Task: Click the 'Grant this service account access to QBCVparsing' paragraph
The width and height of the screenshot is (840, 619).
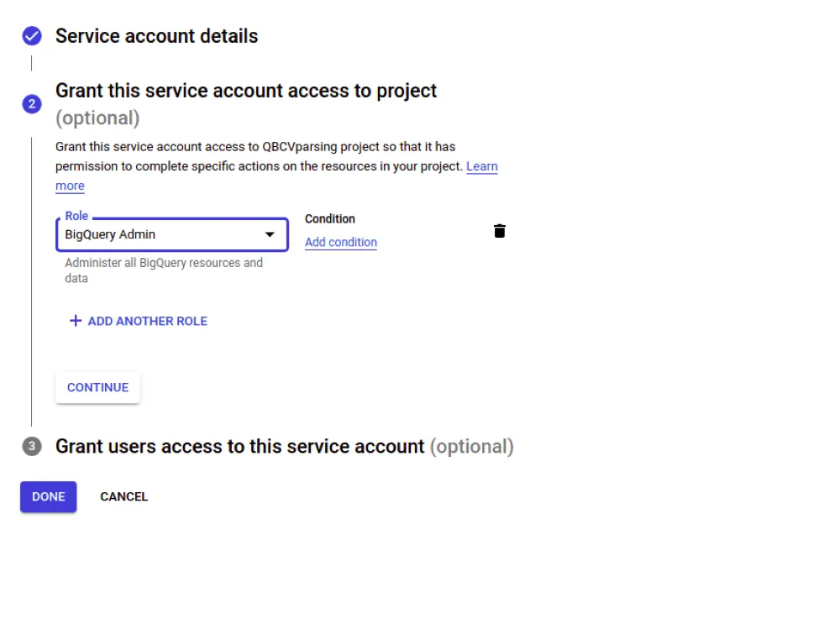Action: point(276,166)
